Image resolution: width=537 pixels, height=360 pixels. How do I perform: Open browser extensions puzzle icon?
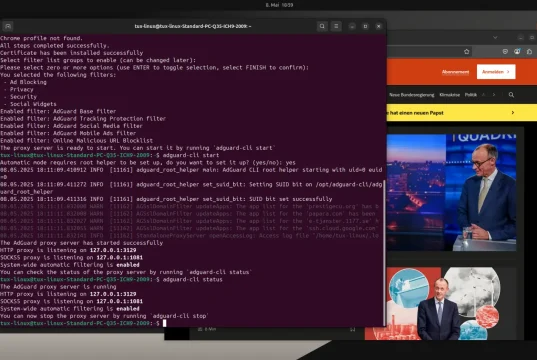[529, 51]
